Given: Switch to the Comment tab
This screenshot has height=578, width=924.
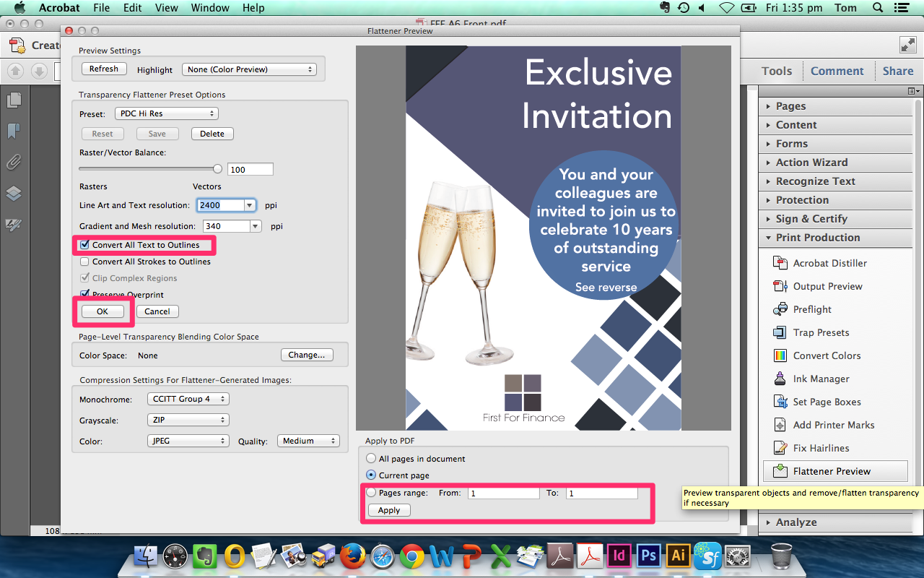Looking at the screenshot, I should tap(837, 70).
